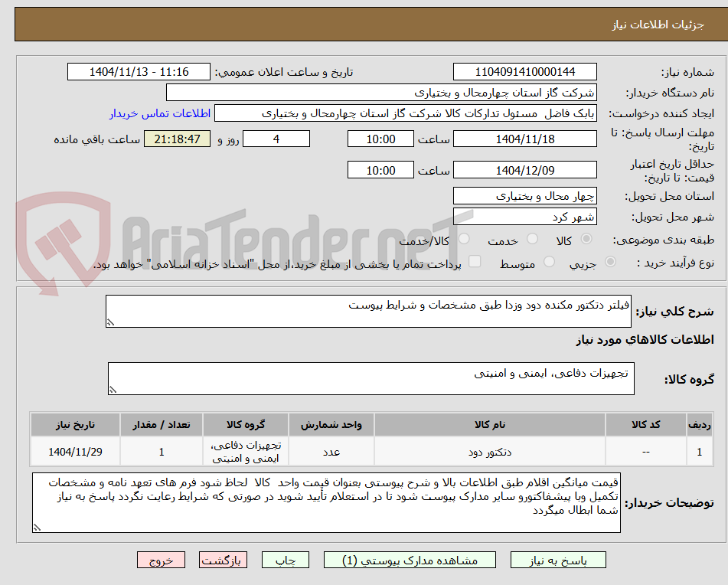Select the جزیی purchase type radio
728x585 pixels.
pyautogui.click(x=611, y=262)
